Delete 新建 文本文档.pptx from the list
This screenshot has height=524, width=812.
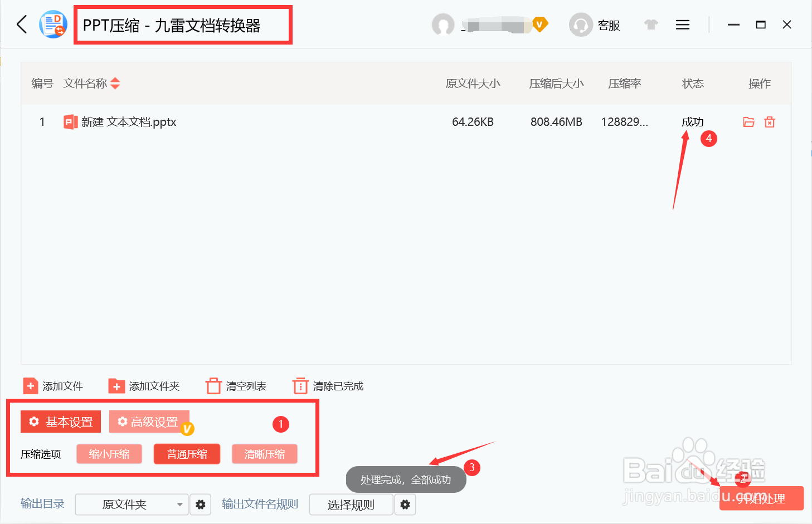pos(770,122)
